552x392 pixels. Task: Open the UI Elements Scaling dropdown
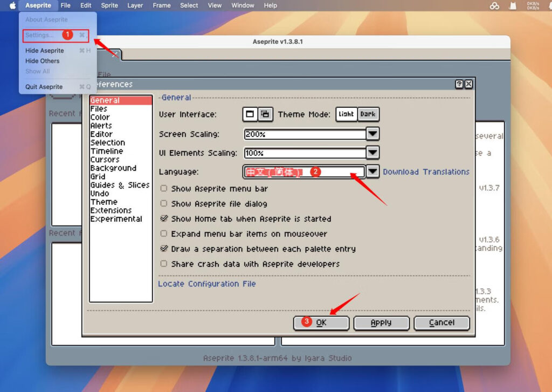click(x=372, y=153)
